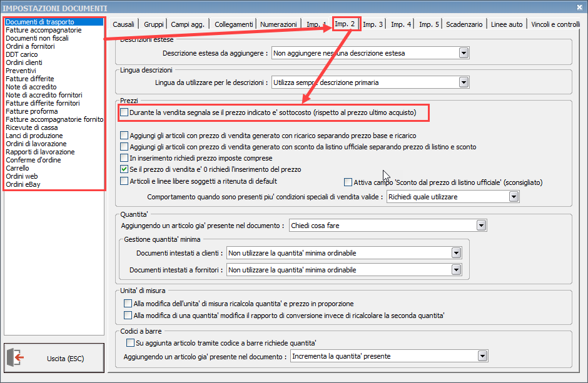This screenshot has height=383, width=588.
Task: Select Note di accredito fornitori in list
Action: coord(54,95)
